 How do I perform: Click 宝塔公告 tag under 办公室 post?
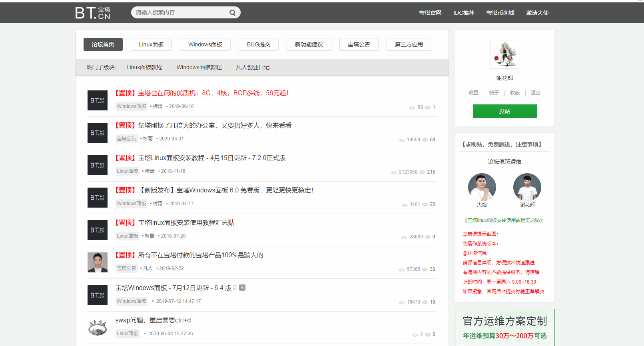click(127, 139)
